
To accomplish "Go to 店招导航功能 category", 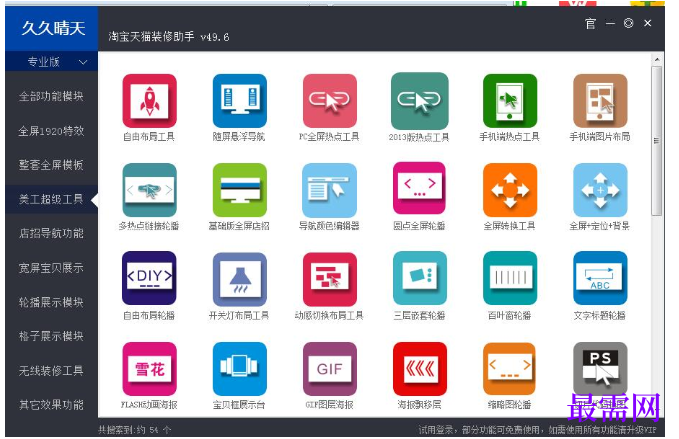I will pos(51,233).
